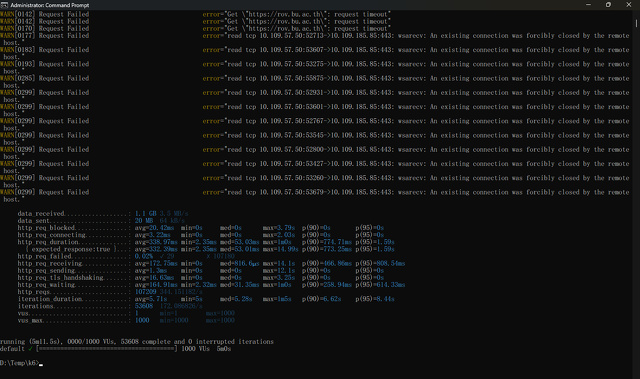
Task: Select error text containing port 53679
Action: 416,192
